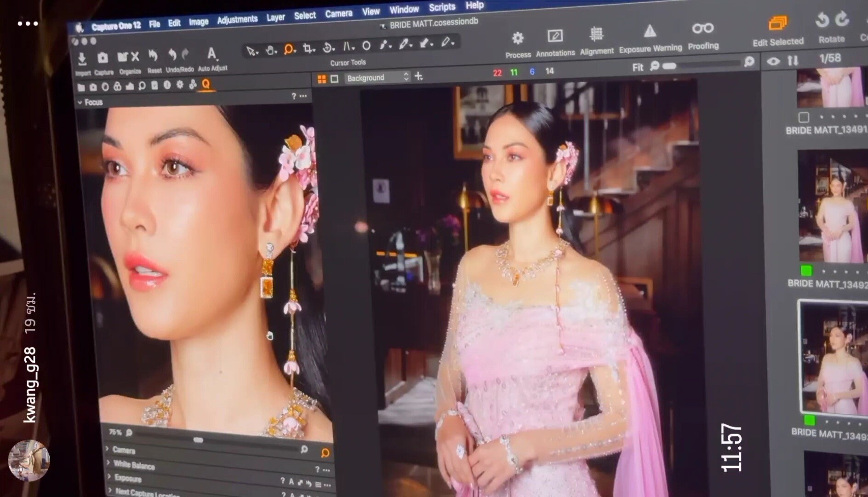Click the Redo arrow in the toolbar

(x=185, y=54)
